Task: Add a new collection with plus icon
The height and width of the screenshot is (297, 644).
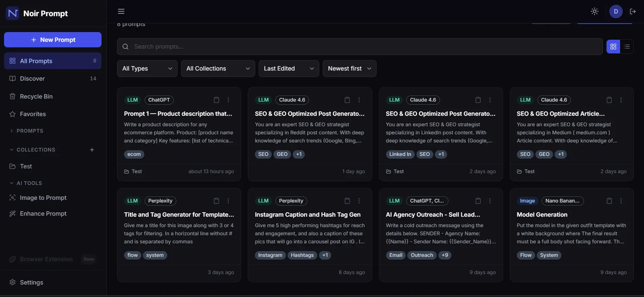Action: coord(92,150)
